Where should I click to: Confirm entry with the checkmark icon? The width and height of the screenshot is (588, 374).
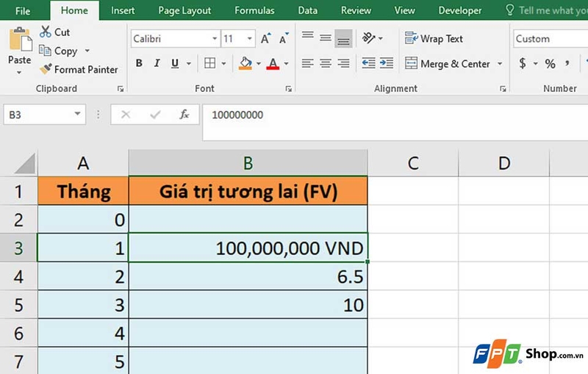pyautogui.click(x=155, y=115)
